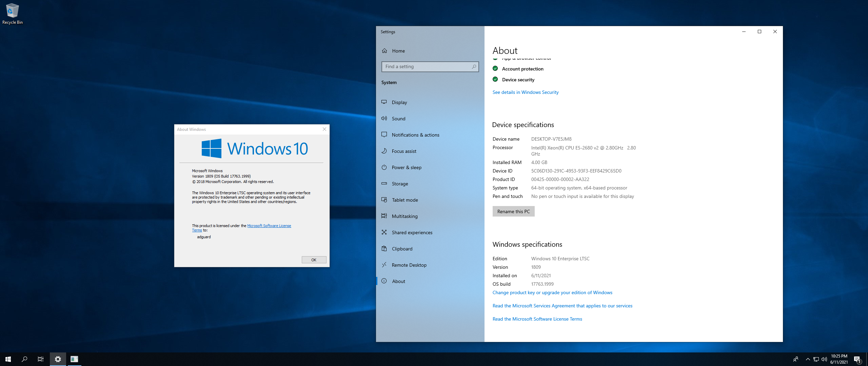Select the Display monitor icon
Screen dimensions: 868x366
pyautogui.click(x=384, y=102)
